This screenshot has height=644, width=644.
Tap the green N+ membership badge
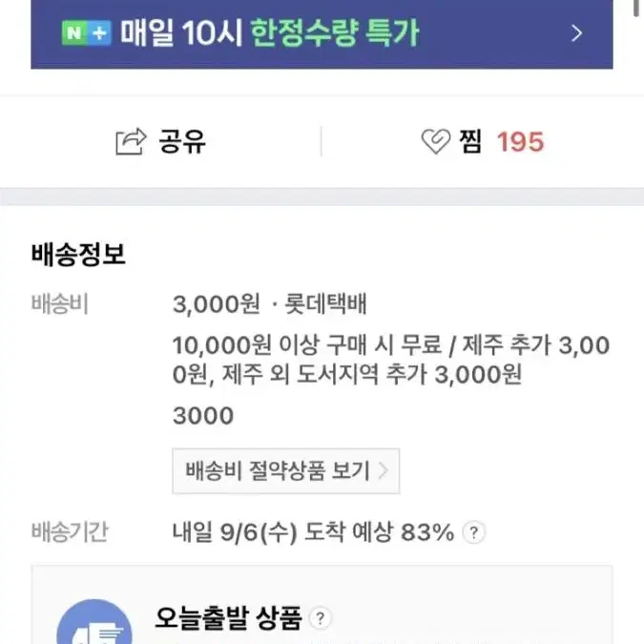tap(86, 32)
